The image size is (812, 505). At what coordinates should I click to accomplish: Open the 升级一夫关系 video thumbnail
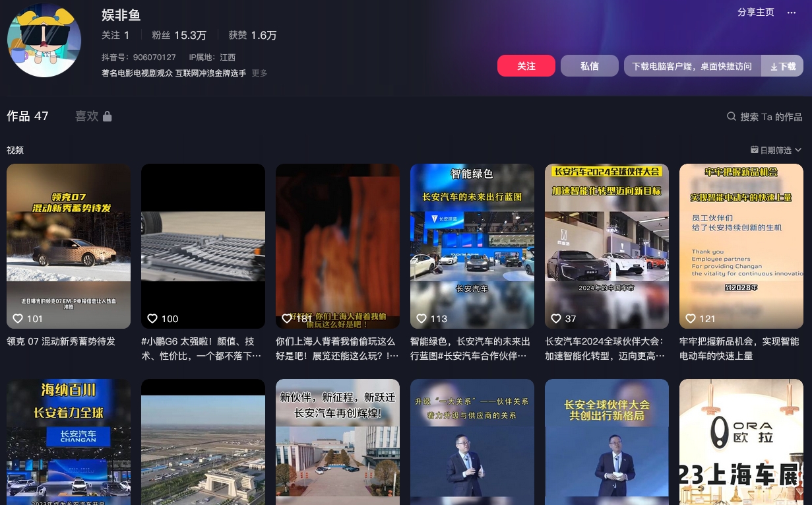pyautogui.click(x=472, y=442)
